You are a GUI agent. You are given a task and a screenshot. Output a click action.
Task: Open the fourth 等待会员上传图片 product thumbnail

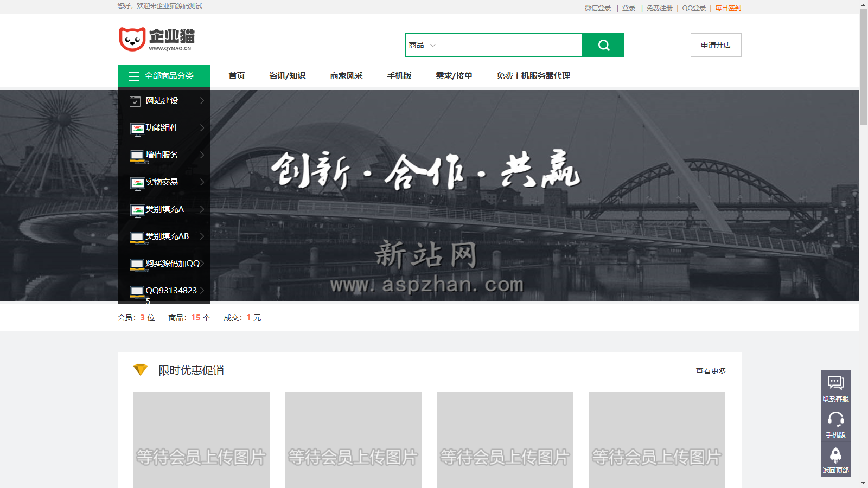657,440
